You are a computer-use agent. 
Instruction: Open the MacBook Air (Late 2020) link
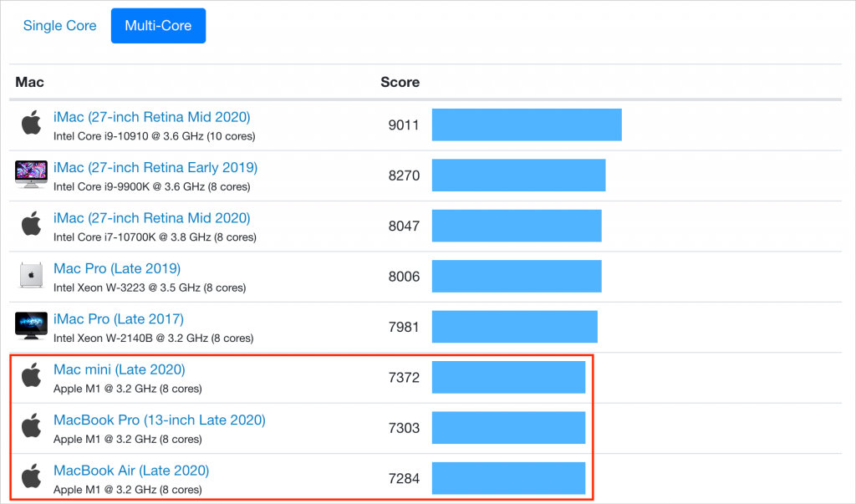131,471
